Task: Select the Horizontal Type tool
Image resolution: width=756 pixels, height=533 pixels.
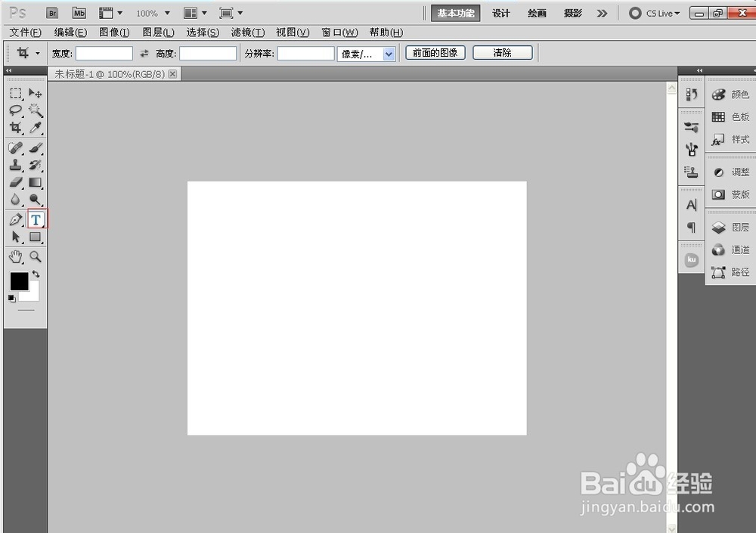Action: click(x=36, y=219)
